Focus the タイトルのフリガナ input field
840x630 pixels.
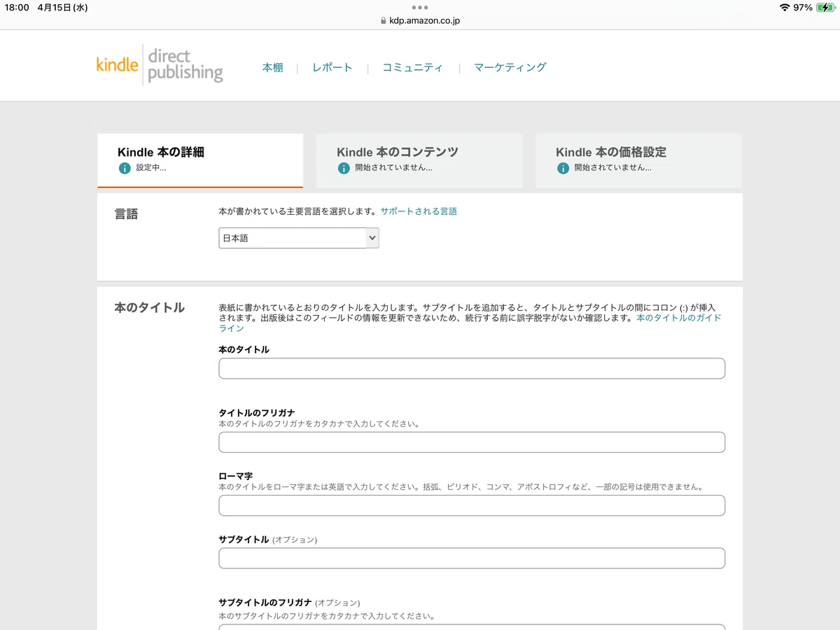tap(472, 442)
